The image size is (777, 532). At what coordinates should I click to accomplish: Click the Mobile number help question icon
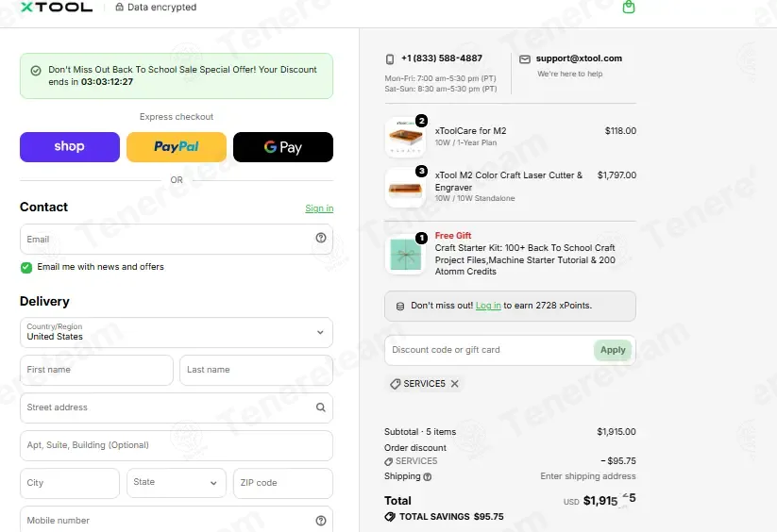click(x=321, y=521)
